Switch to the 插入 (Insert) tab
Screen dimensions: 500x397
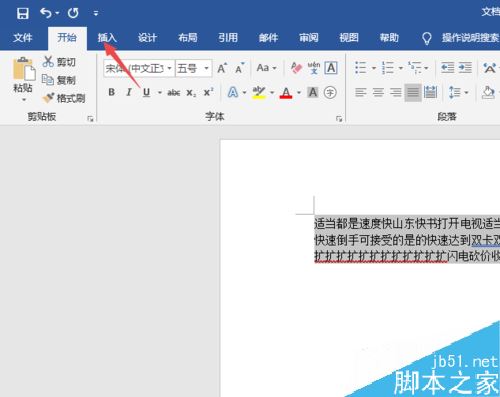coord(107,38)
